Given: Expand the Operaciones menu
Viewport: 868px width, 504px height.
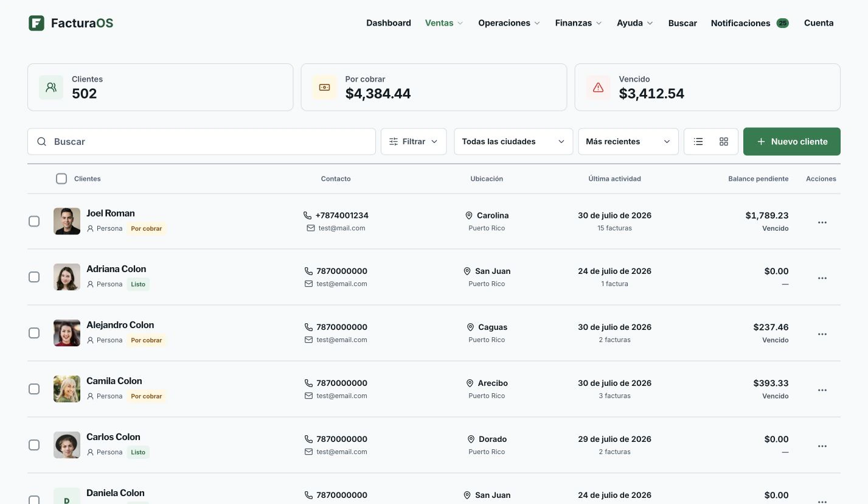Looking at the screenshot, I should click(509, 23).
